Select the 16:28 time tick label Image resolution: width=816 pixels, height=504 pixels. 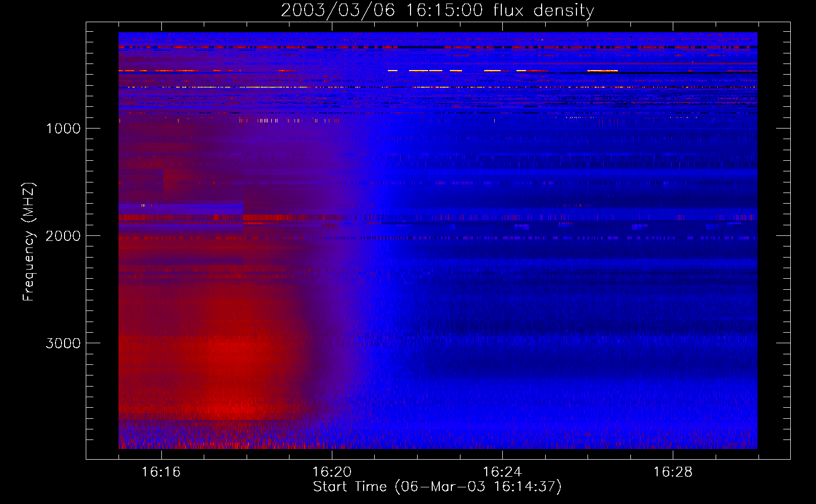(x=673, y=472)
